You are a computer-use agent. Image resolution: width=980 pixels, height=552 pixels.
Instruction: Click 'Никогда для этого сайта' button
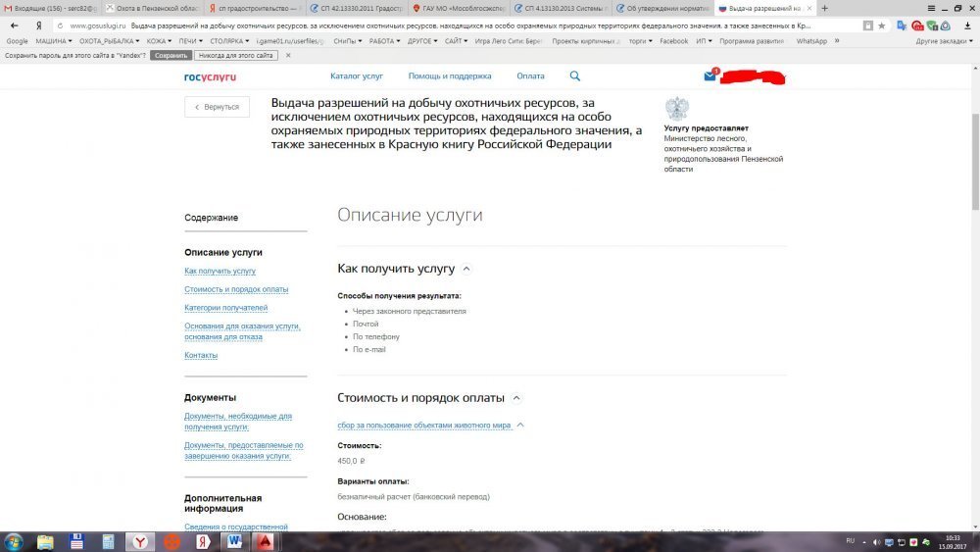click(235, 55)
